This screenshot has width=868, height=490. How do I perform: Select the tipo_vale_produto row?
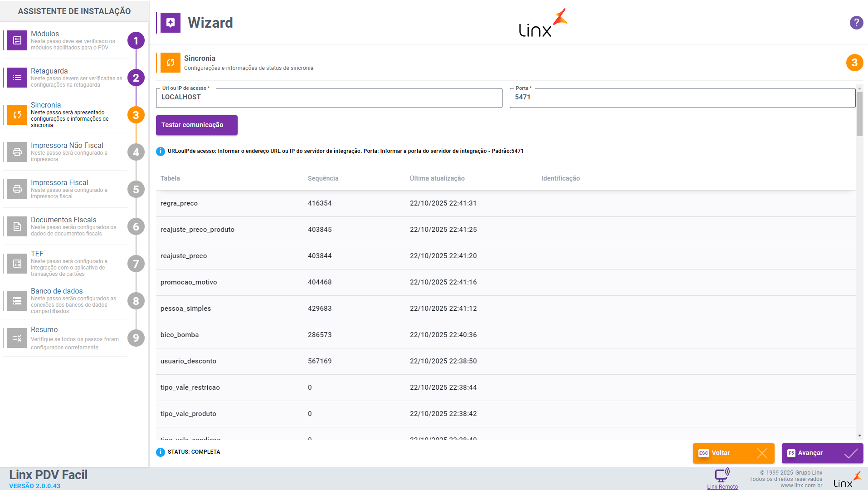(506, 414)
